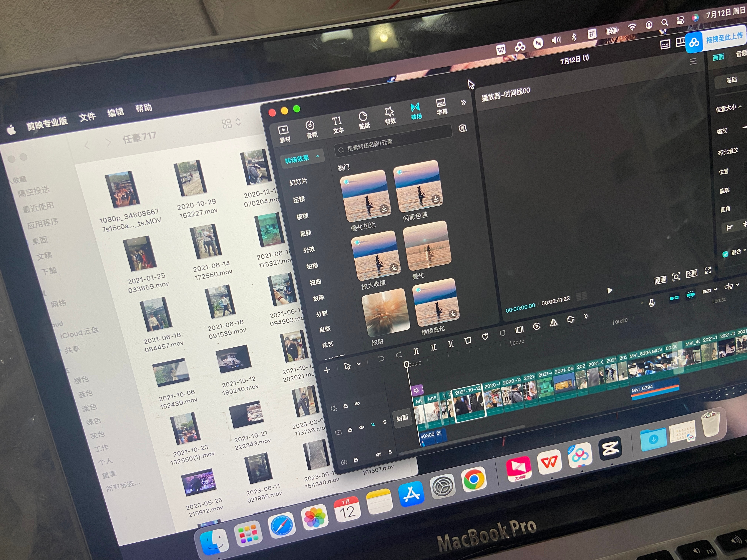Toggle effect track visibility eye
Image resolution: width=747 pixels, height=560 pixels.
[357, 404]
